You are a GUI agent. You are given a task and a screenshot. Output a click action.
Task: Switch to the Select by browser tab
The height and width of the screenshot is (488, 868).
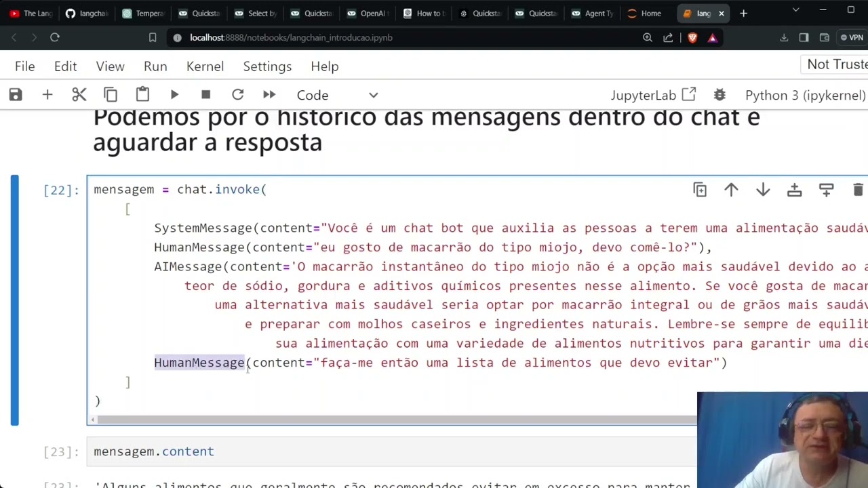coord(256,13)
